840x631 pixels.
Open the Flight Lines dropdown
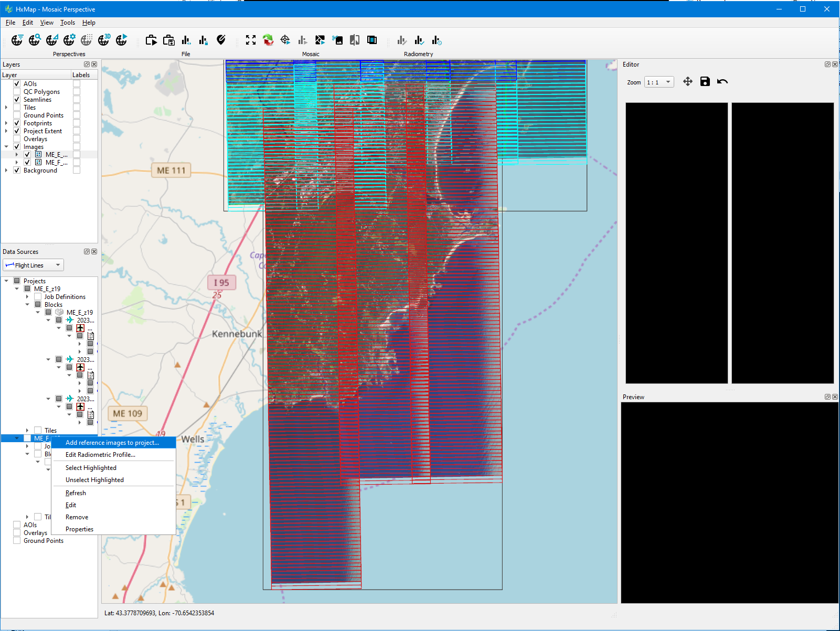[x=33, y=265]
